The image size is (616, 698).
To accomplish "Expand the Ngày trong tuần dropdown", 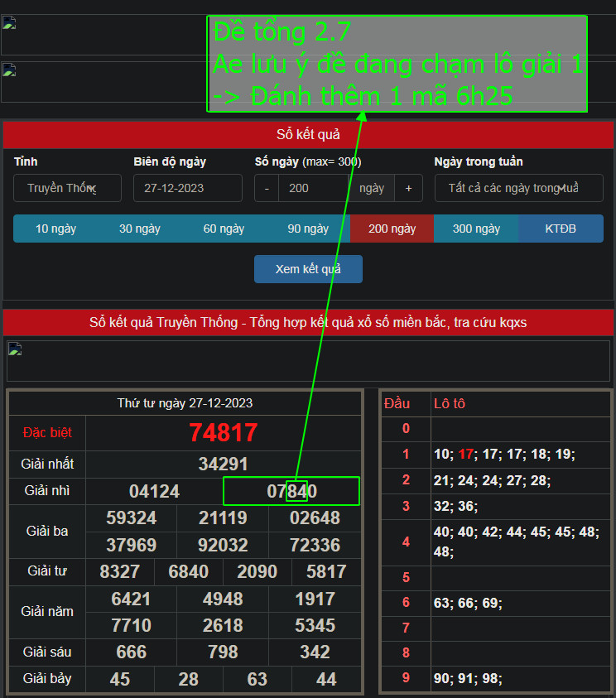I will coord(518,188).
